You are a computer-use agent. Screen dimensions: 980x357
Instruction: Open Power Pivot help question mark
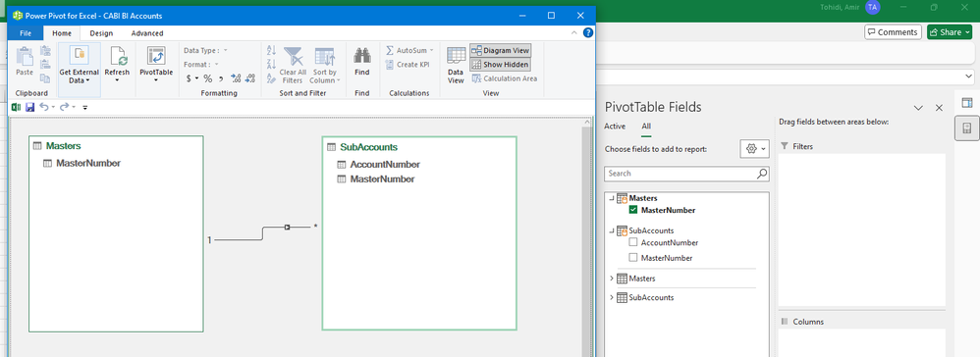(x=588, y=32)
